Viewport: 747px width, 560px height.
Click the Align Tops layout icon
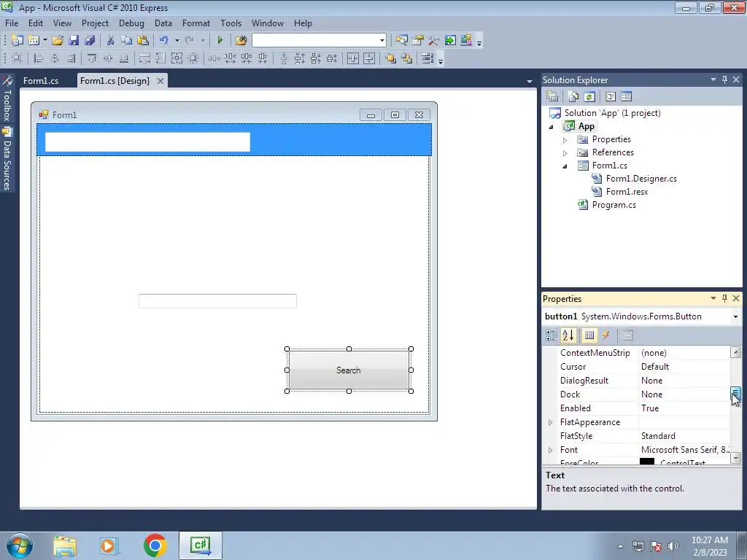[x=92, y=58]
